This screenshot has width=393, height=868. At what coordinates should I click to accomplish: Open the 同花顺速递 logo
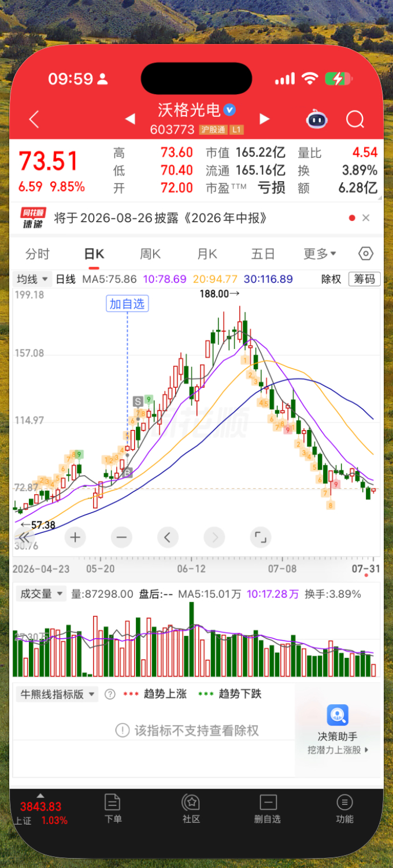[33, 218]
